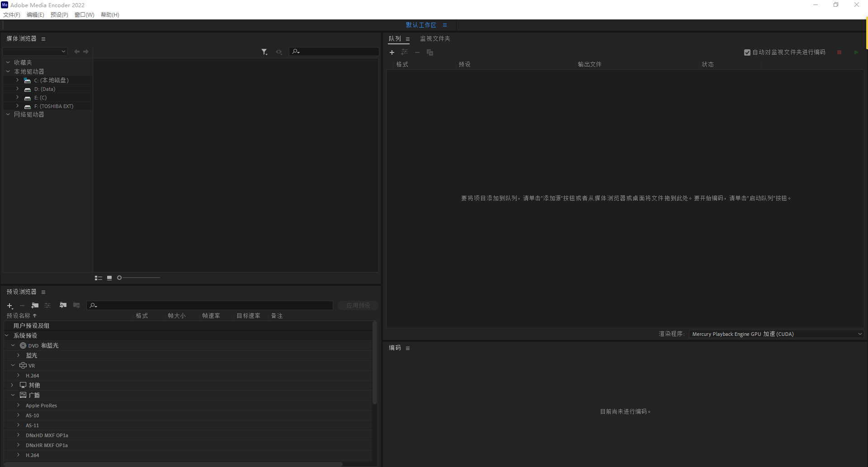Image resolution: width=868 pixels, height=467 pixels.
Task: Sort presets by 预设名称 column header
Action: [18, 316]
